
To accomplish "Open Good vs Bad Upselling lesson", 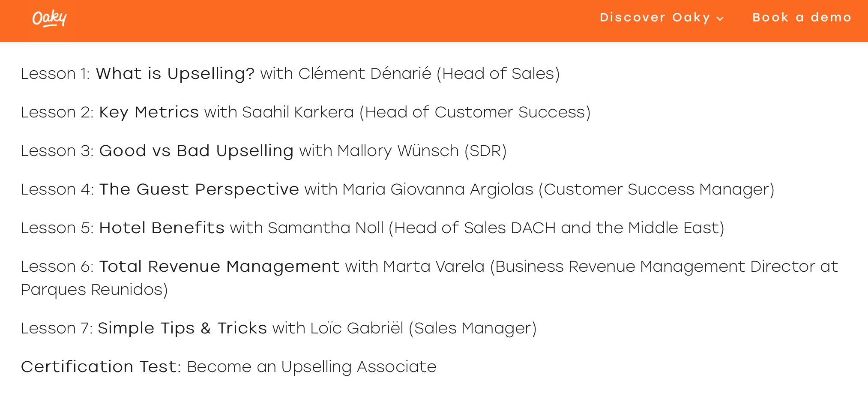I will (x=196, y=151).
